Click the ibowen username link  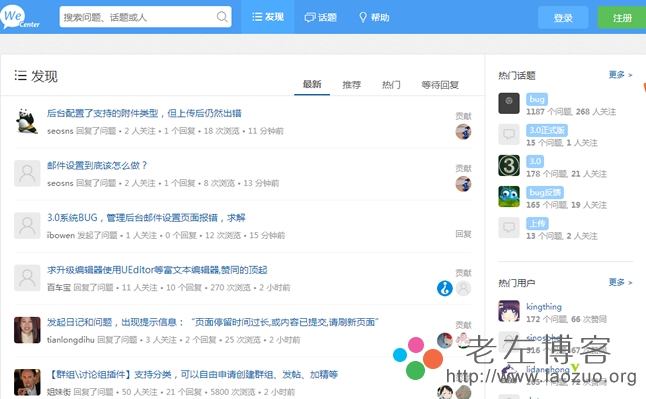pos(61,235)
